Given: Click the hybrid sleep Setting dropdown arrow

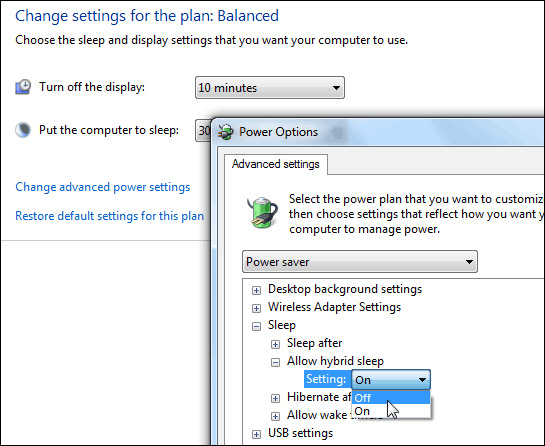Looking at the screenshot, I should click(x=422, y=380).
